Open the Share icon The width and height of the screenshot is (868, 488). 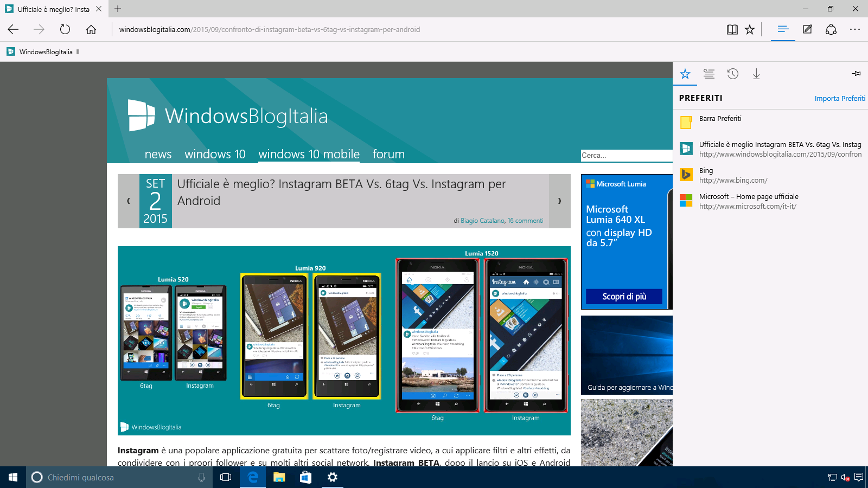coord(831,29)
